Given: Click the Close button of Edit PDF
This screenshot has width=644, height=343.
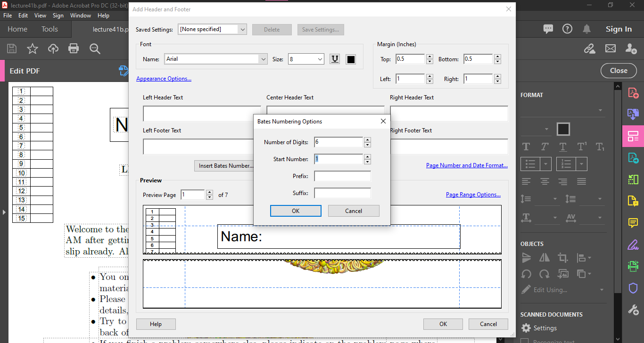Looking at the screenshot, I should click(x=619, y=71).
